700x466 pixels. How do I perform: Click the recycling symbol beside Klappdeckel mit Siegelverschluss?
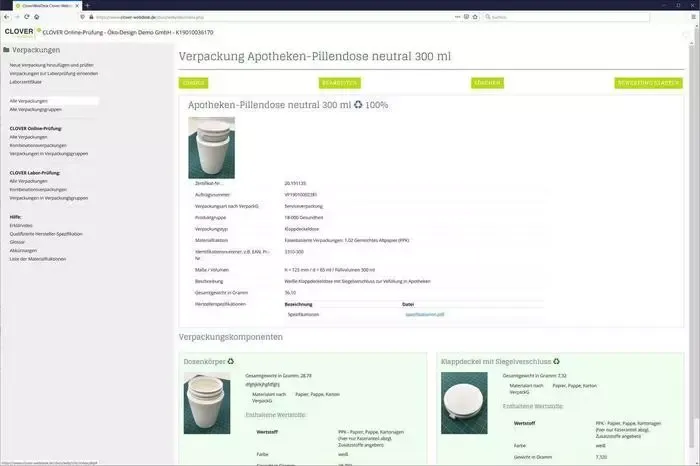(556, 361)
